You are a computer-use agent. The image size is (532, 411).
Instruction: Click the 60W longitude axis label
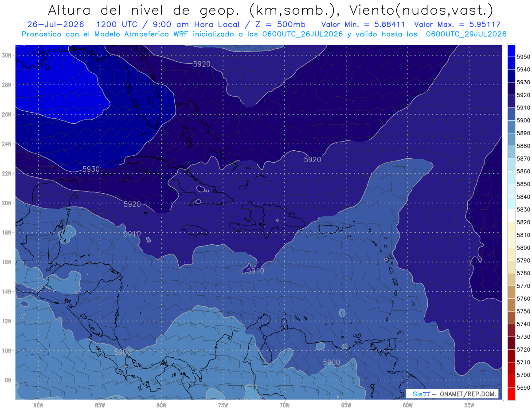coord(408,406)
